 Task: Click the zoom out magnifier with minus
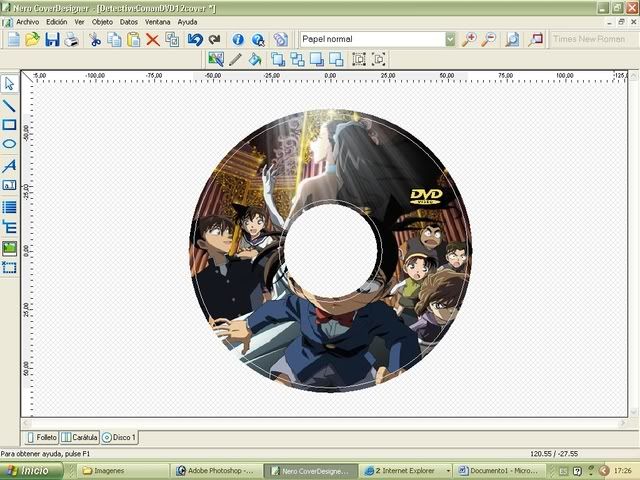pos(489,39)
